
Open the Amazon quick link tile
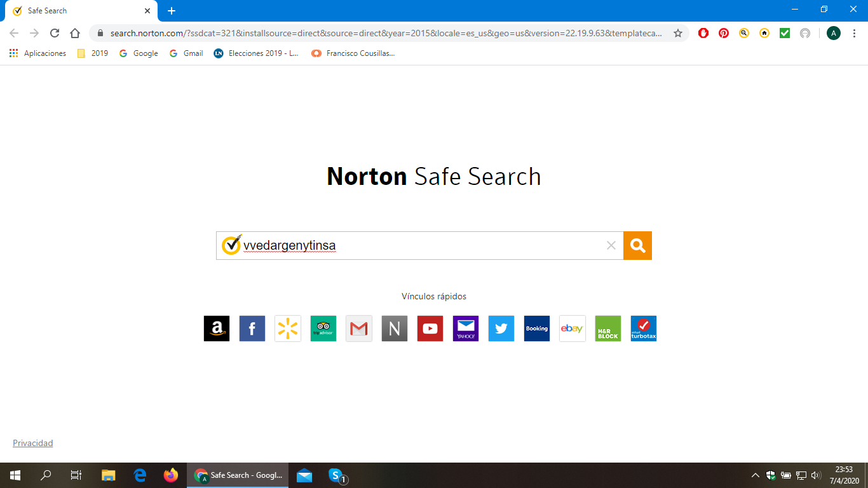tap(217, 329)
